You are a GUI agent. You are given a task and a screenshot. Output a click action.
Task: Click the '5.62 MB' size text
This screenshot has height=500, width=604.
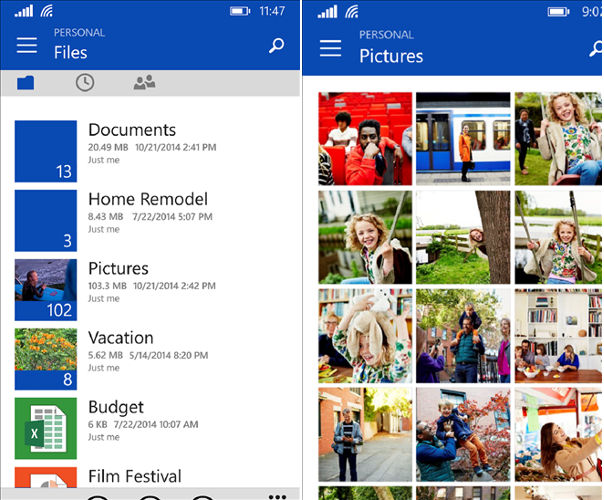click(x=105, y=355)
